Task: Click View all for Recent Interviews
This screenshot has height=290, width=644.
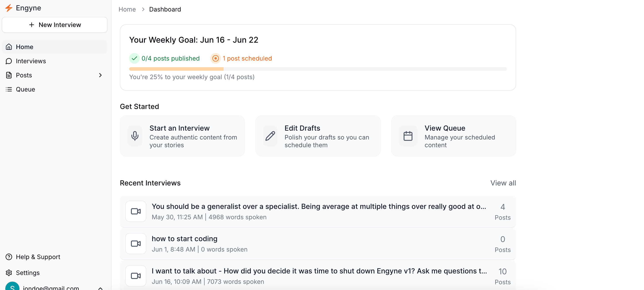Action: pyautogui.click(x=503, y=183)
